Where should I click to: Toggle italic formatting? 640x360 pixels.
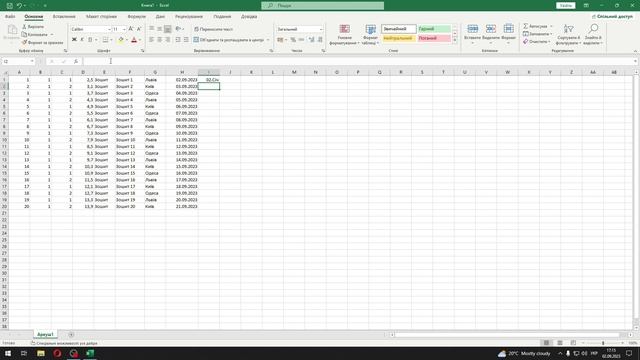(82, 40)
